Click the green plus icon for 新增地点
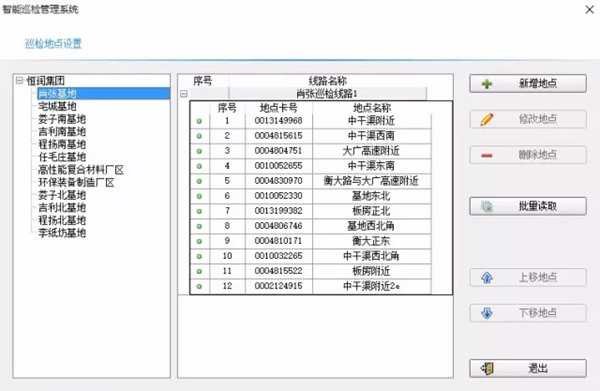The height and width of the screenshot is (391, 600). click(x=487, y=83)
